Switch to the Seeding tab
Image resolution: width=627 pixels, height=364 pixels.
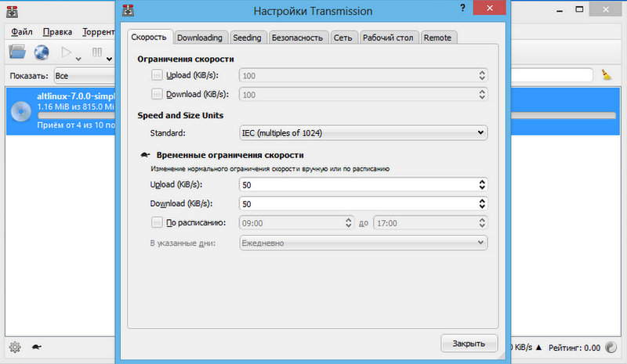coord(247,38)
